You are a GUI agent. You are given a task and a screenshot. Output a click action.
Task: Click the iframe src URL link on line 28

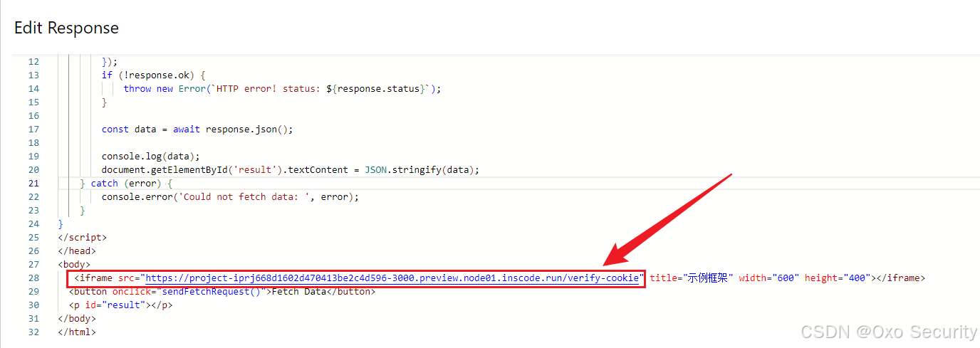392,278
